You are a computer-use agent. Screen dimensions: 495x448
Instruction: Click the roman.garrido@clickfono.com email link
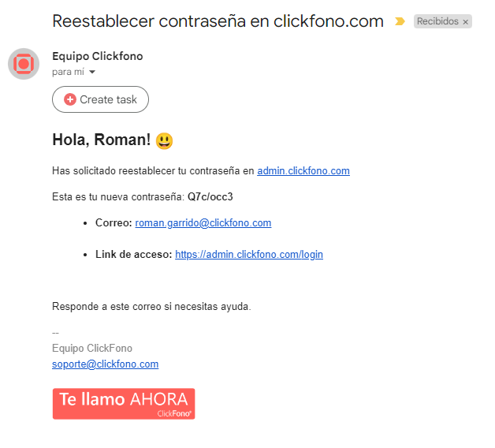203,223
